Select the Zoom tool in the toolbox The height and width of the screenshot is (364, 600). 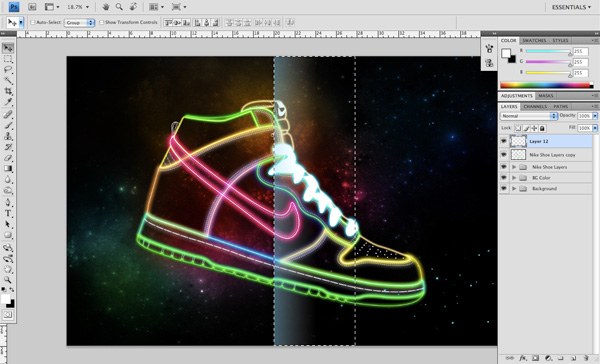[x=8, y=281]
